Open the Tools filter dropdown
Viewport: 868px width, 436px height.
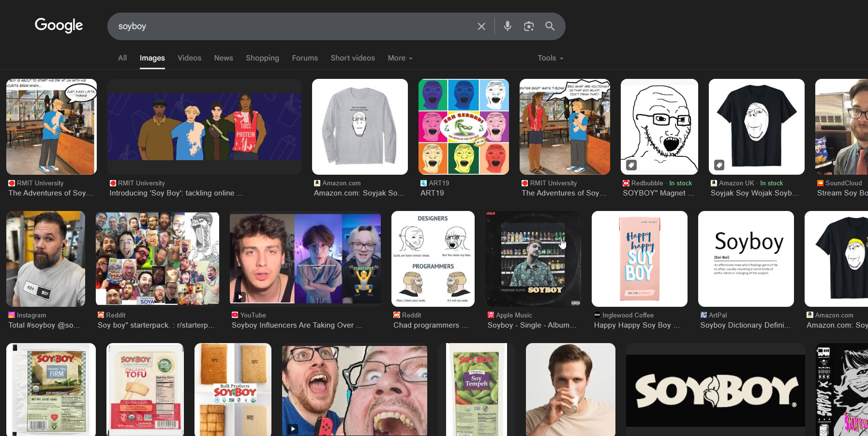tap(551, 58)
